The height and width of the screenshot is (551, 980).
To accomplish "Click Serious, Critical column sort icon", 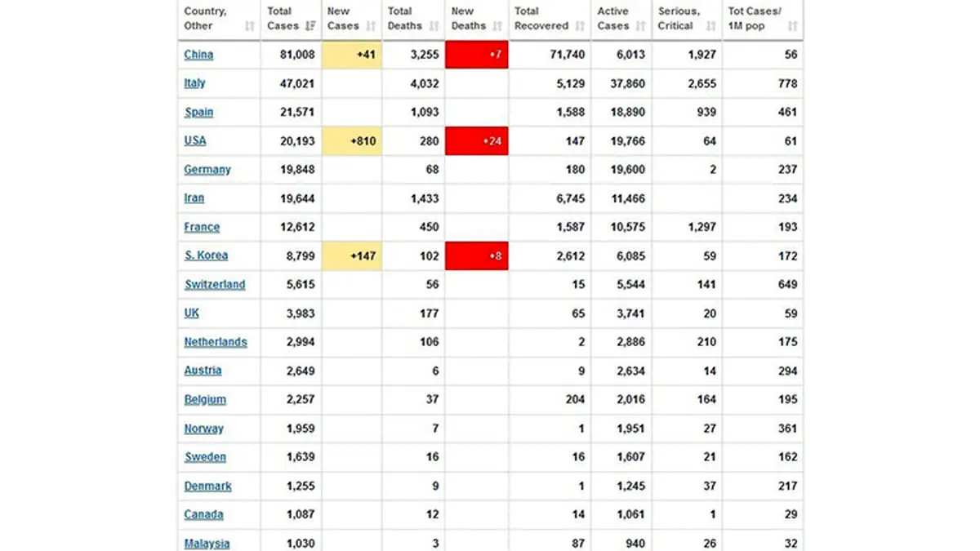I will 710,26.
